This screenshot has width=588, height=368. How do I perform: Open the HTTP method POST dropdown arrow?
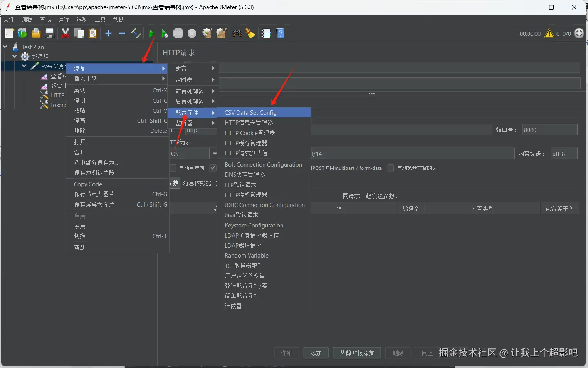pos(214,154)
